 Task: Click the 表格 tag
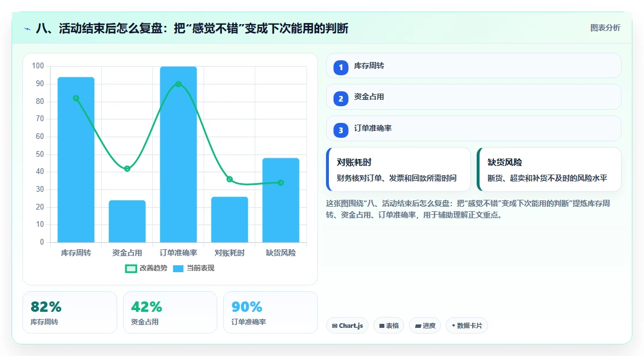point(389,326)
